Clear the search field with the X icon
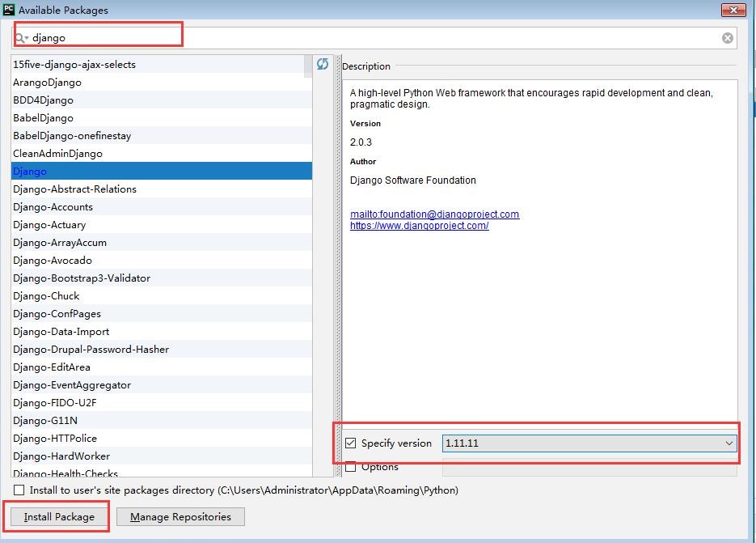Screen dimensions: 756x543 pyautogui.click(x=728, y=38)
